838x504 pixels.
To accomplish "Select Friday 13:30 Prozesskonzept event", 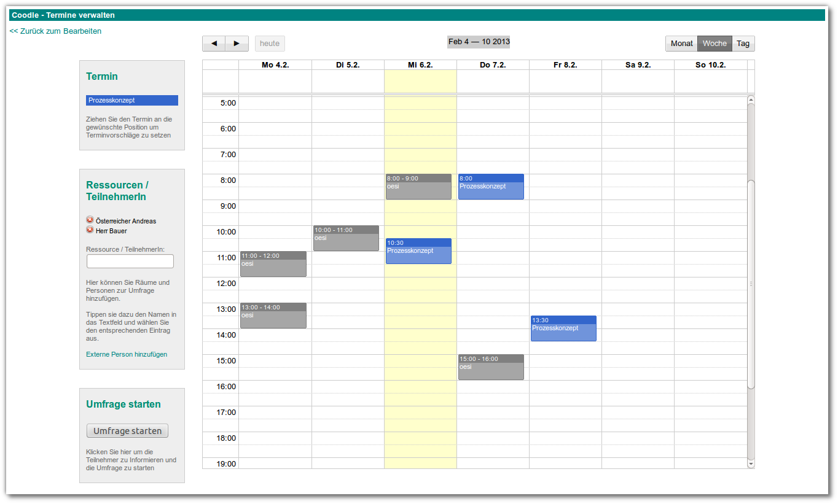I will pyautogui.click(x=563, y=329).
